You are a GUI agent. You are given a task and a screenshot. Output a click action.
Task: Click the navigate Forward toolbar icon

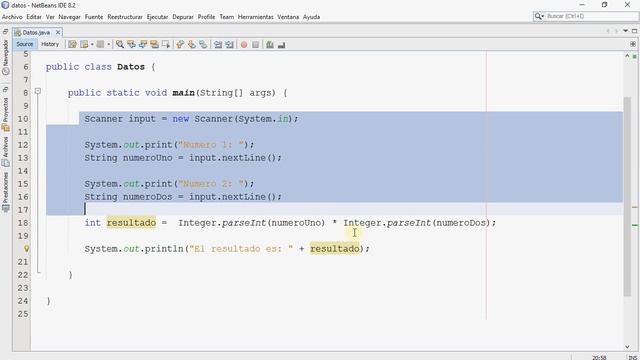point(100,44)
